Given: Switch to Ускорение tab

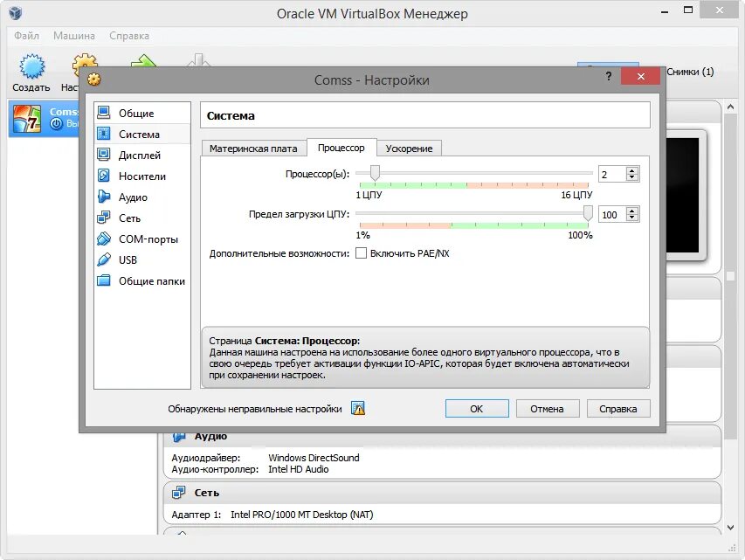Looking at the screenshot, I should tap(409, 149).
